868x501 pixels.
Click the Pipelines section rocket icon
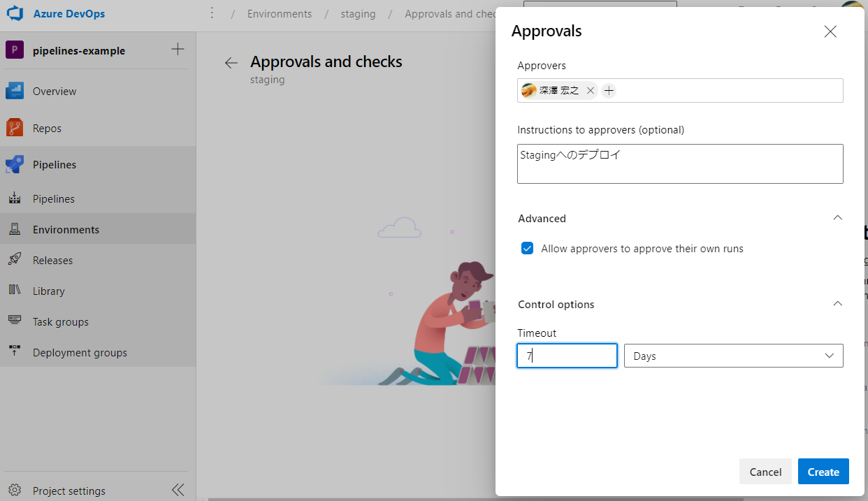click(x=15, y=164)
